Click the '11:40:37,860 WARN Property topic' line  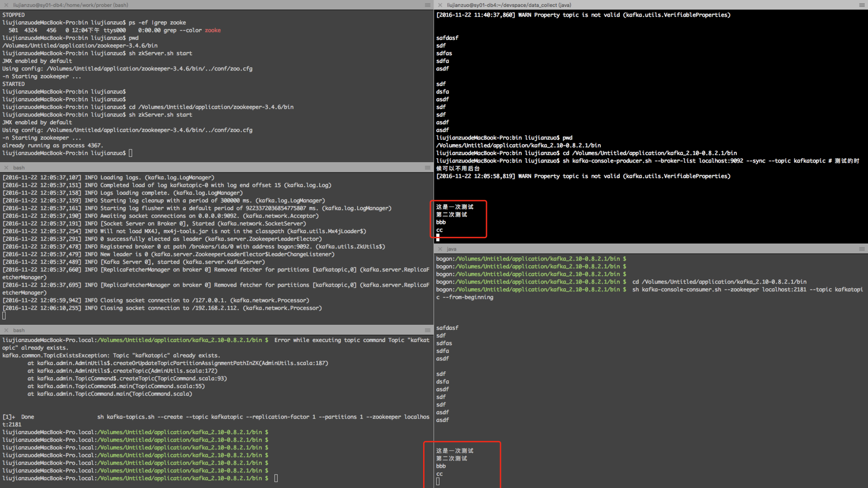click(x=583, y=15)
